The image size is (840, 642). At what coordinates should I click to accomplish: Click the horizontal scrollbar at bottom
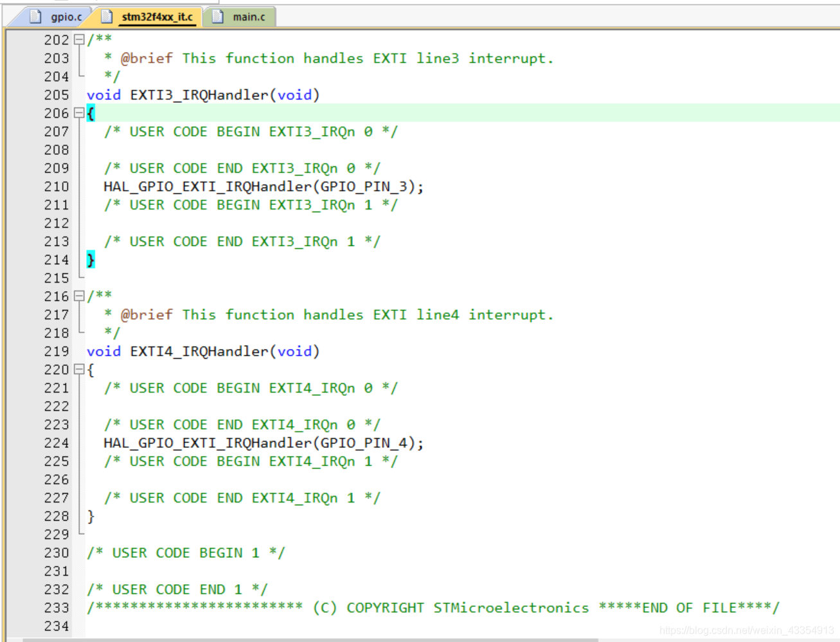coord(310,640)
